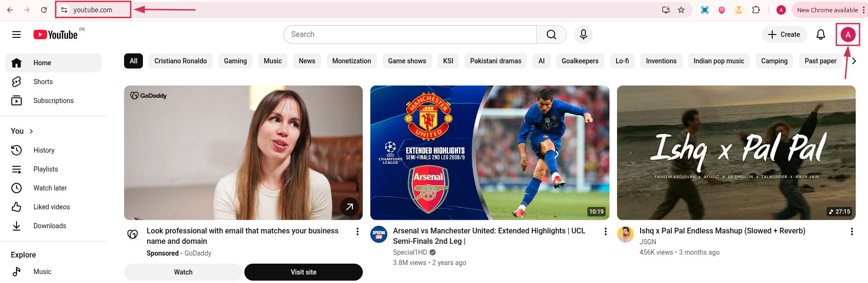
Task: Open Watch later in the sidebar
Action: pyautogui.click(x=53, y=188)
